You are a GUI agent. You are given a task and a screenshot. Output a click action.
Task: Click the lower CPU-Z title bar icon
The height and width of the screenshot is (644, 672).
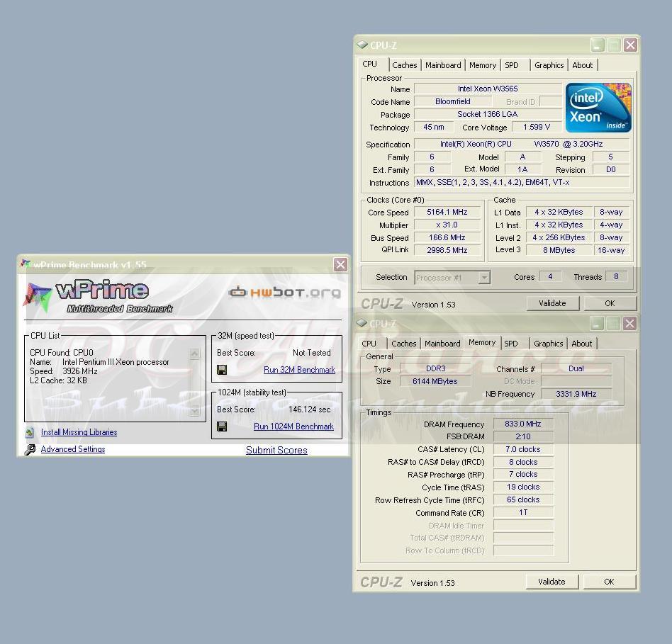click(362, 323)
